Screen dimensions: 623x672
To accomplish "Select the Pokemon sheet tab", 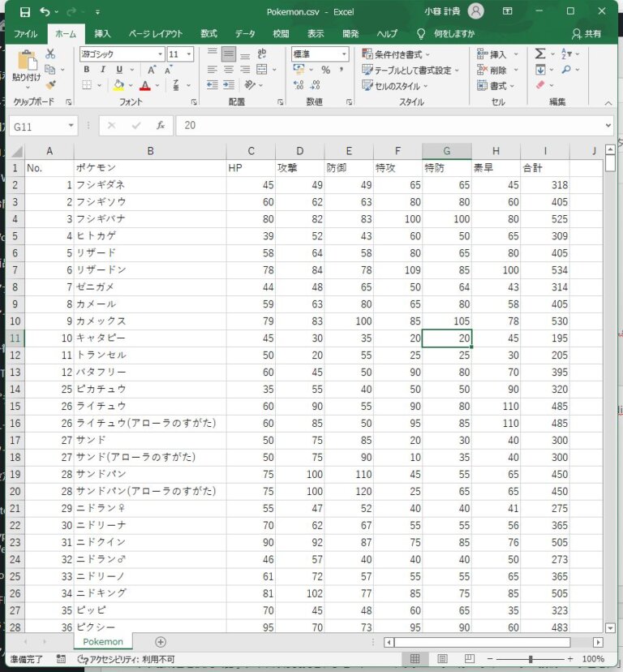I will coord(103,642).
